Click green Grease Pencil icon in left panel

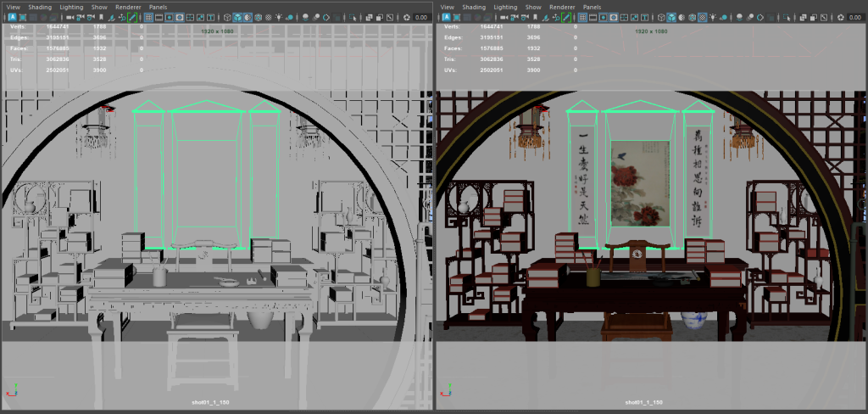click(132, 17)
